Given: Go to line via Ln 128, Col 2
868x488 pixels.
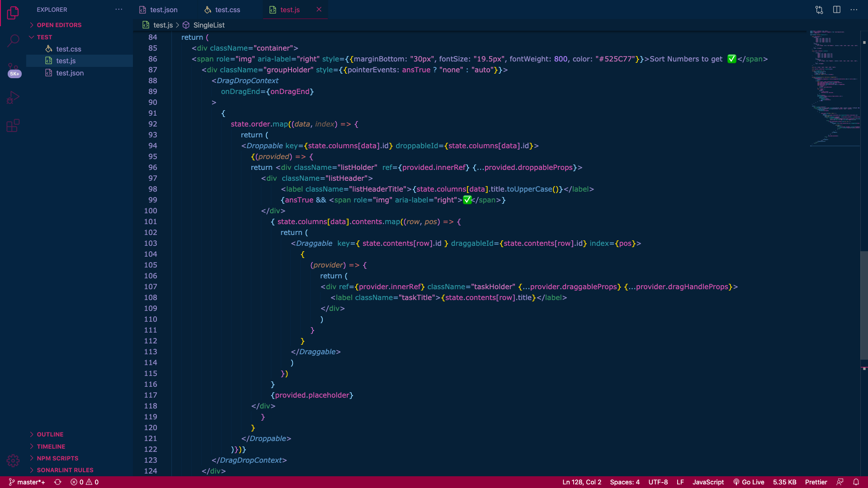Looking at the screenshot, I should point(582,482).
